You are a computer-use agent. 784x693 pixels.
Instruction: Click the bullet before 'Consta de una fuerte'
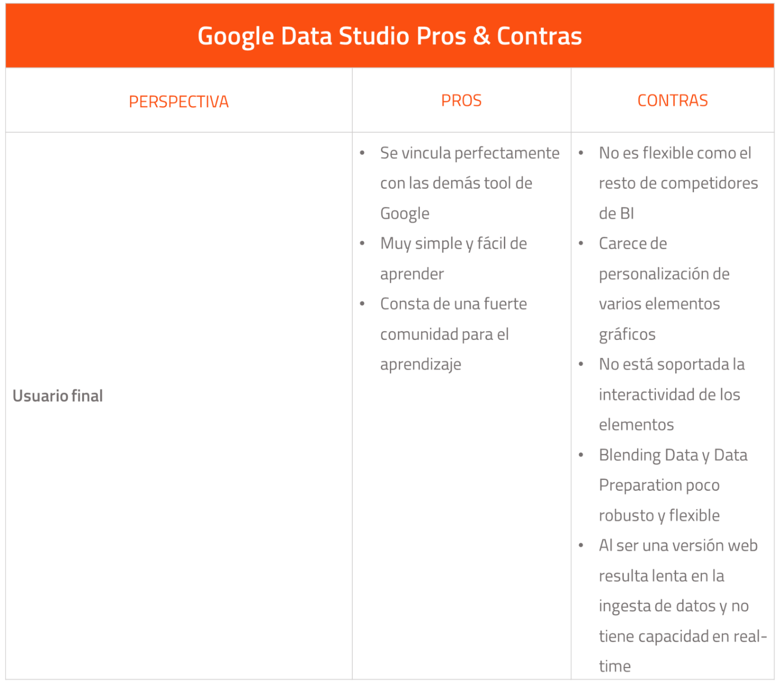[362, 304]
